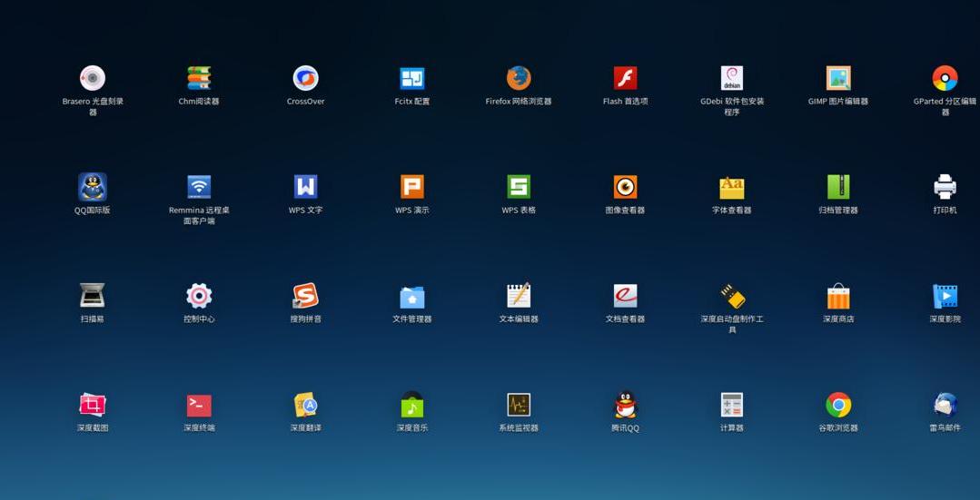Launch 深度商店 store
Viewport: 980px width, 500px height.
point(838,296)
